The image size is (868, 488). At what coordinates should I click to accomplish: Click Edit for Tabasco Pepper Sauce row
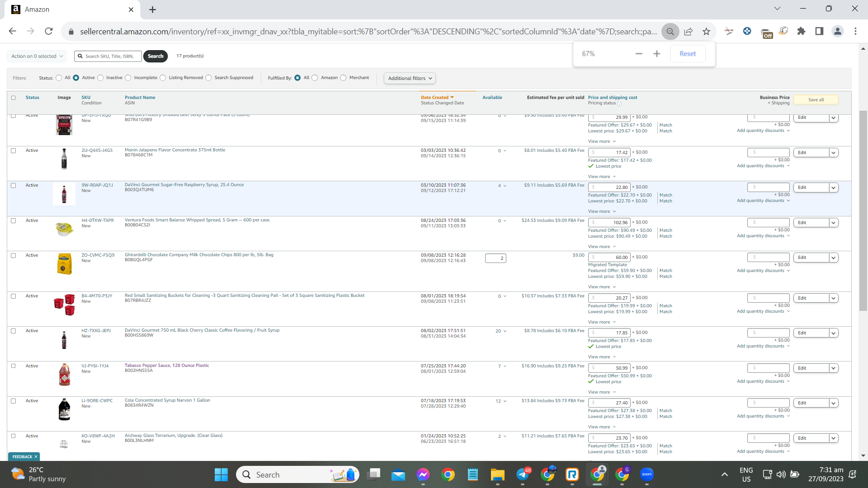(811, 368)
